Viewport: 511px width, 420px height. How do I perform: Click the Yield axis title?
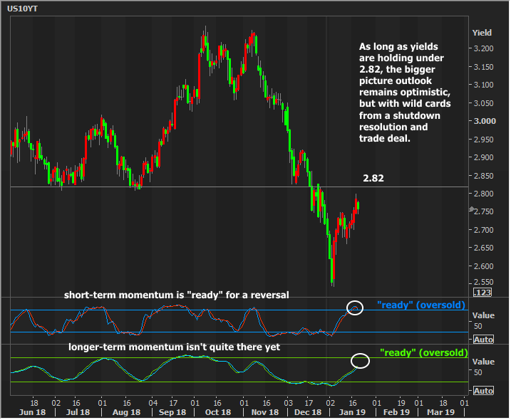(481, 33)
